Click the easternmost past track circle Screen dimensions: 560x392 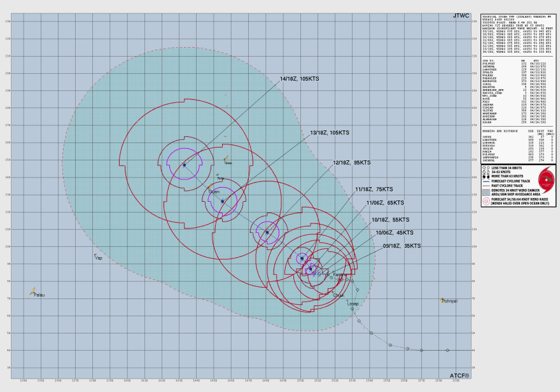[x=447, y=350]
